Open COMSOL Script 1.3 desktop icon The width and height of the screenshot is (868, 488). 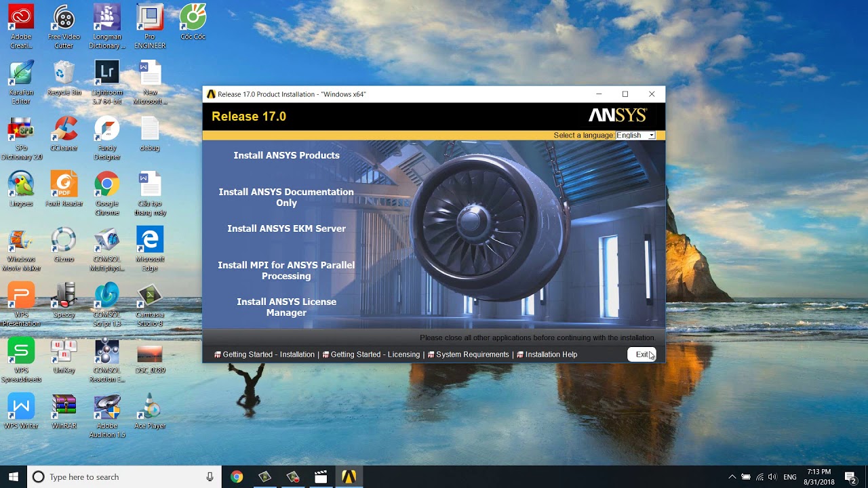click(107, 304)
